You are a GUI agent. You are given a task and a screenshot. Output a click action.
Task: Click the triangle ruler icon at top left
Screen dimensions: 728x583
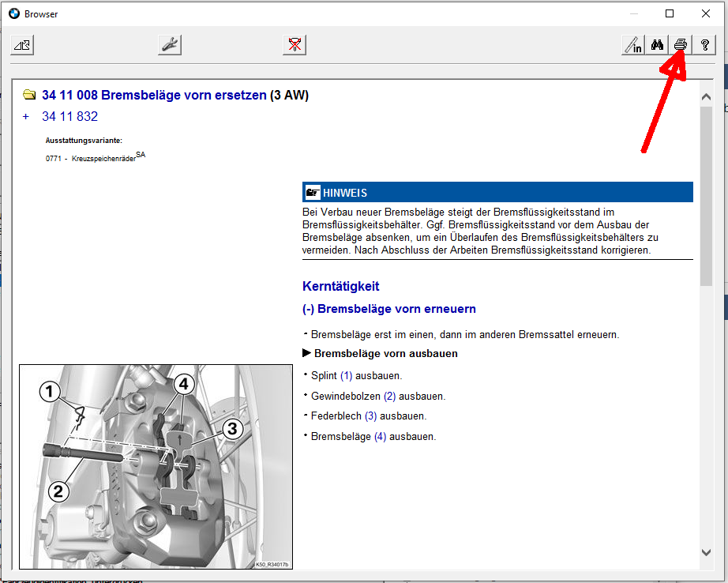tap(21, 45)
